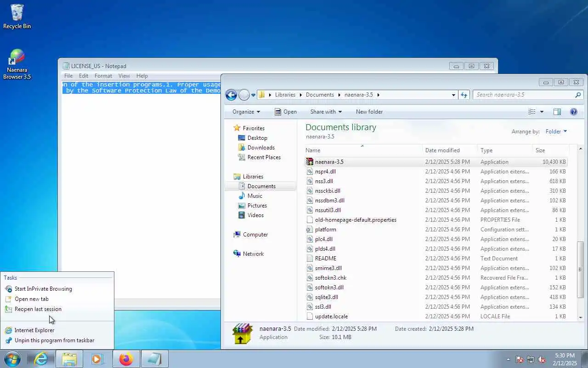The width and height of the screenshot is (588, 368).
Task: Click the muted volume tray icon
Action: click(x=542, y=359)
